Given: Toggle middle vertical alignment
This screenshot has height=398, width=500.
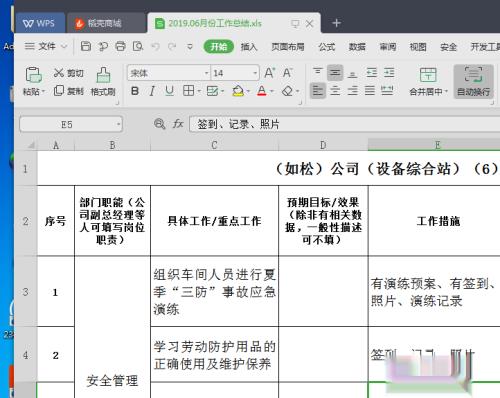Looking at the screenshot, I should [335, 72].
